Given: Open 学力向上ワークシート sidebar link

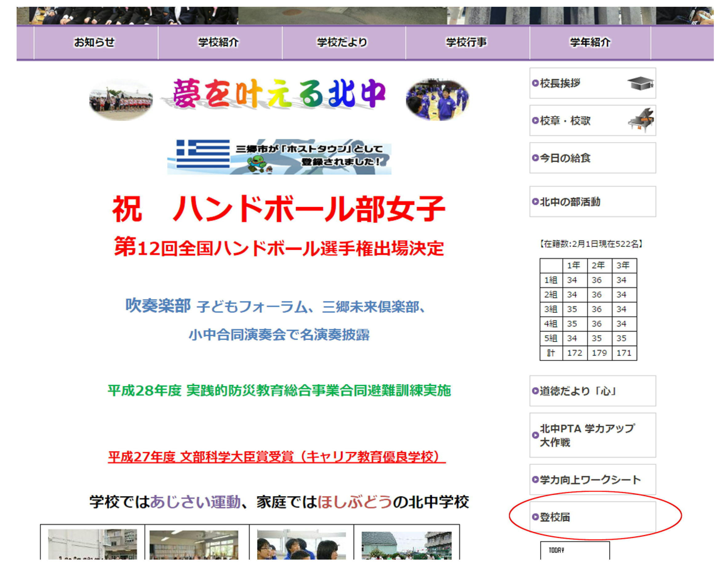Looking at the screenshot, I should click(x=593, y=479).
